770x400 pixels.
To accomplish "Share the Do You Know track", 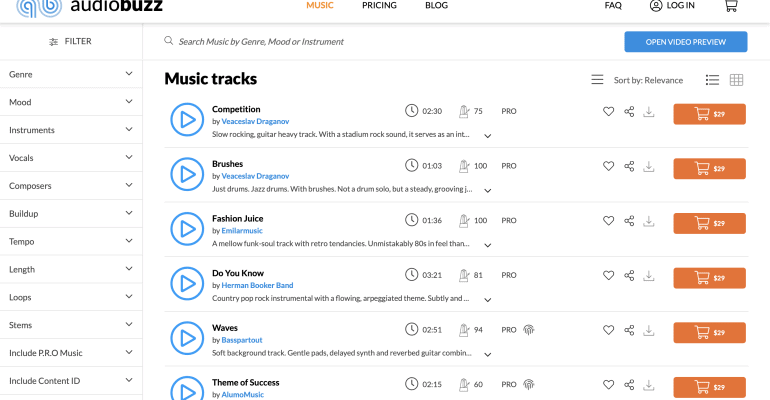I will 629,275.
